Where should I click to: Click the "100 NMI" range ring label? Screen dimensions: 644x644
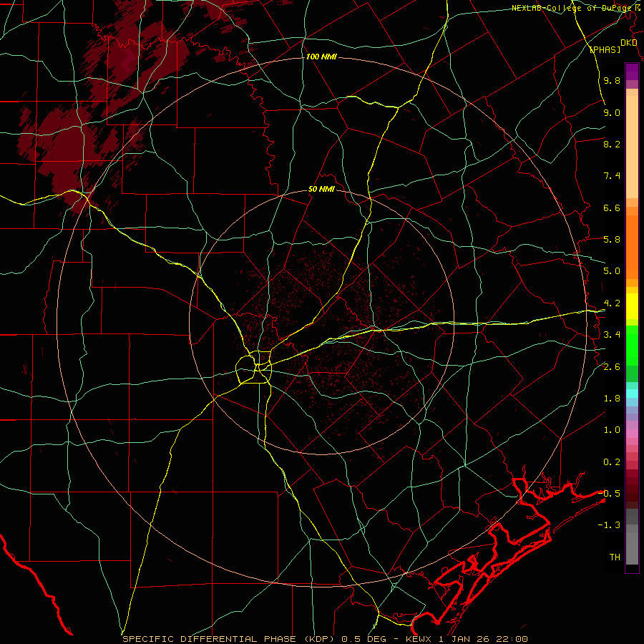click(x=321, y=57)
